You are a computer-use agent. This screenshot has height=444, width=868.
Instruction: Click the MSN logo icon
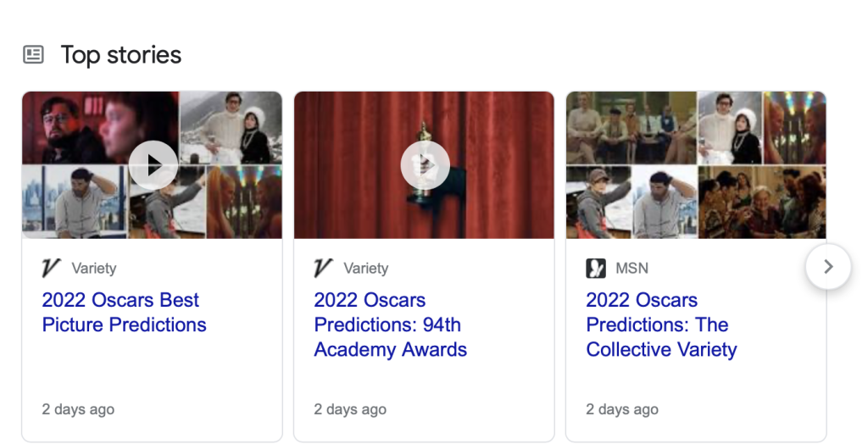(596, 269)
